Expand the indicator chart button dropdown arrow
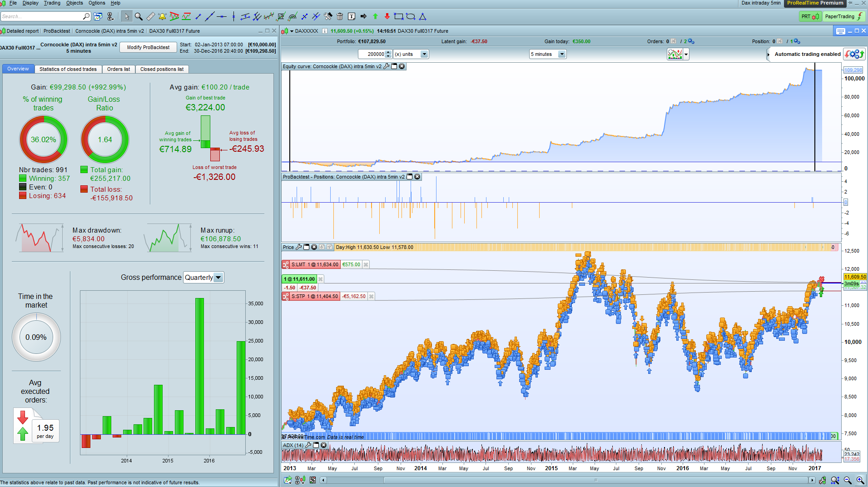The height and width of the screenshot is (487, 868). click(686, 55)
